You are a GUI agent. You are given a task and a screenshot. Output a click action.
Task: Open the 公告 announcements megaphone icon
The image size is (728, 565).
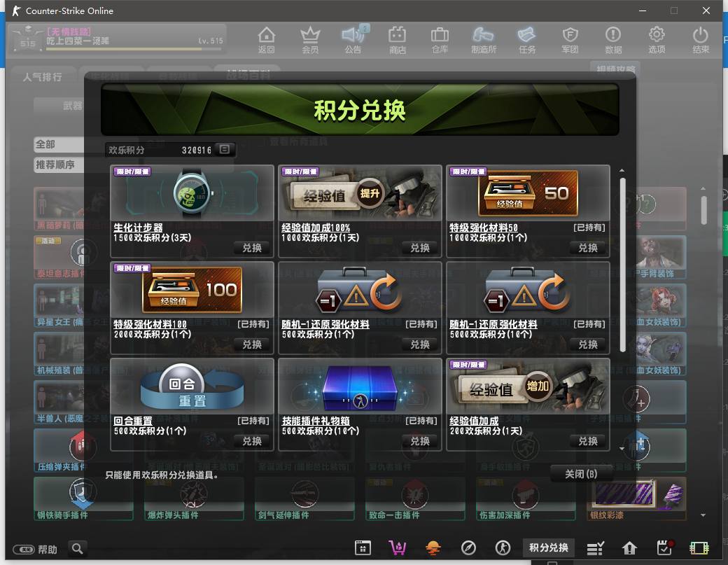pos(353,39)
